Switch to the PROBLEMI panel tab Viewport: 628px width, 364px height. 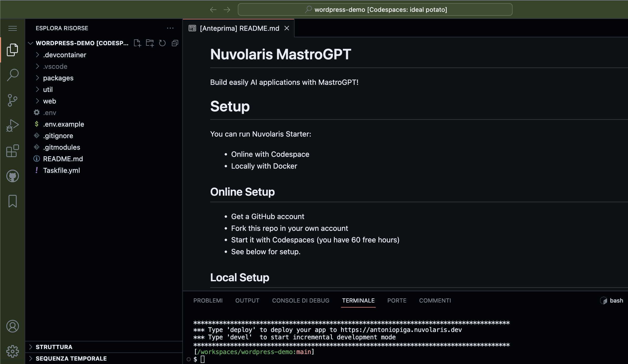click(x=208, y=300)
